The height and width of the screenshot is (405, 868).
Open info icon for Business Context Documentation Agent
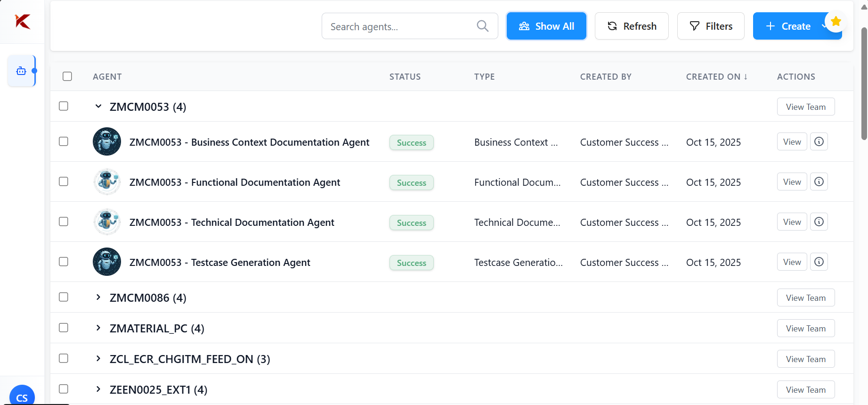[819, 141]
